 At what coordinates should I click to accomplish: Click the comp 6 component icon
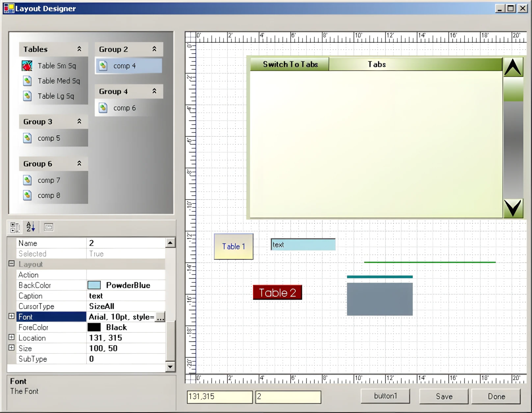pos(103,108)
